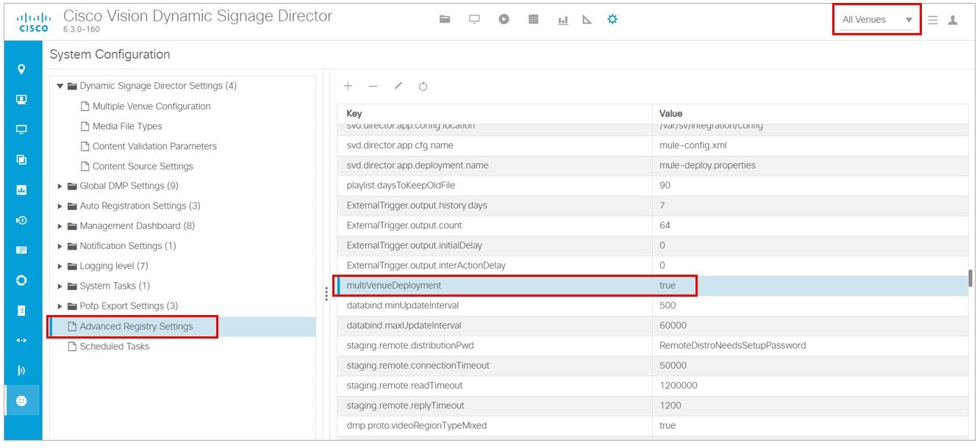Collapse the Dynamic Signage Director Settings folder
This screenshot has width=980, height=448.
coord(62,85)
